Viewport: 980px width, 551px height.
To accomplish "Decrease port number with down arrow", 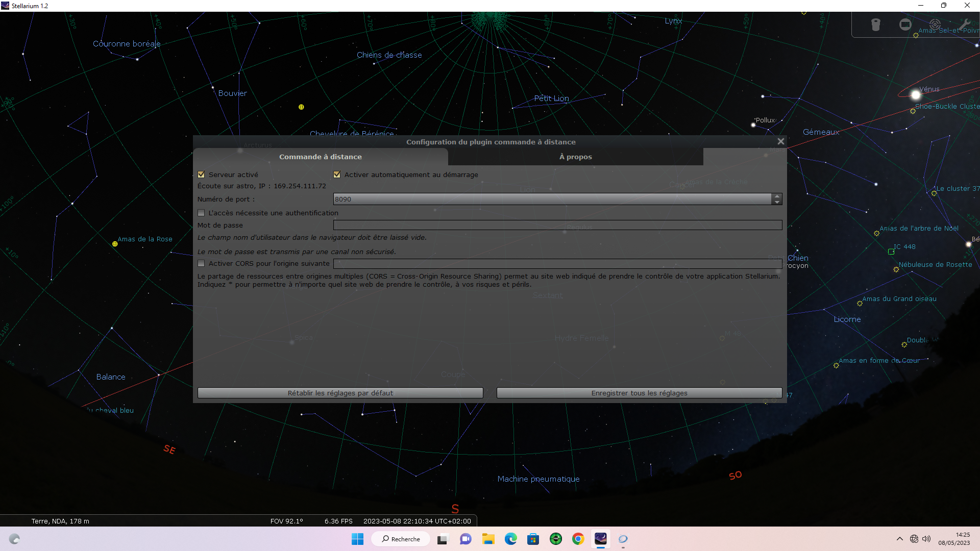I will point(777,202).
